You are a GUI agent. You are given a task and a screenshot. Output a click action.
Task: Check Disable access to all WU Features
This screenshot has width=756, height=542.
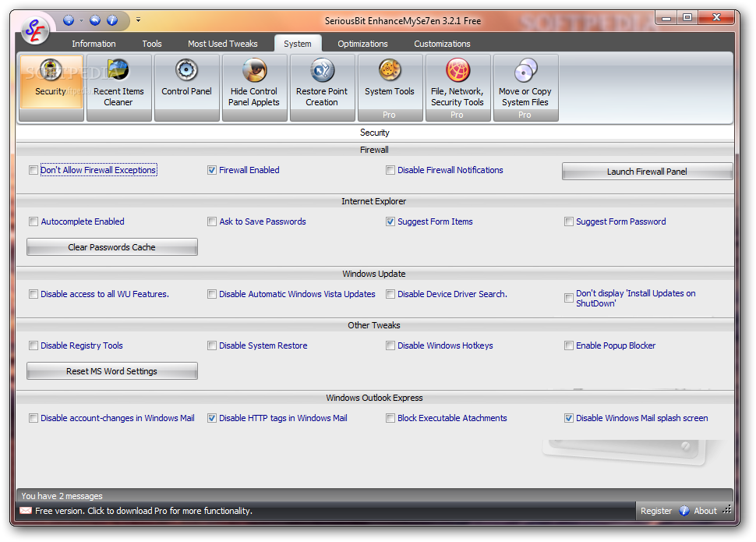[x=34, y=294]
